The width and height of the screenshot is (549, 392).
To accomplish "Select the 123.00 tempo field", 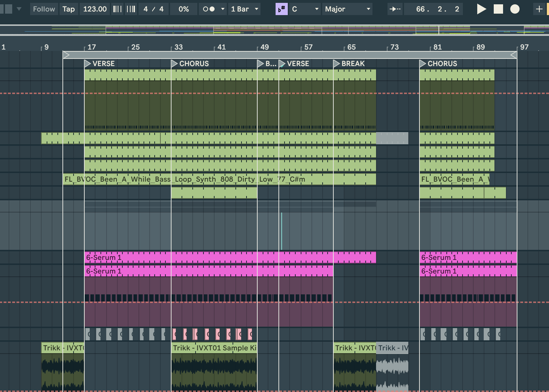I will 95,9.
